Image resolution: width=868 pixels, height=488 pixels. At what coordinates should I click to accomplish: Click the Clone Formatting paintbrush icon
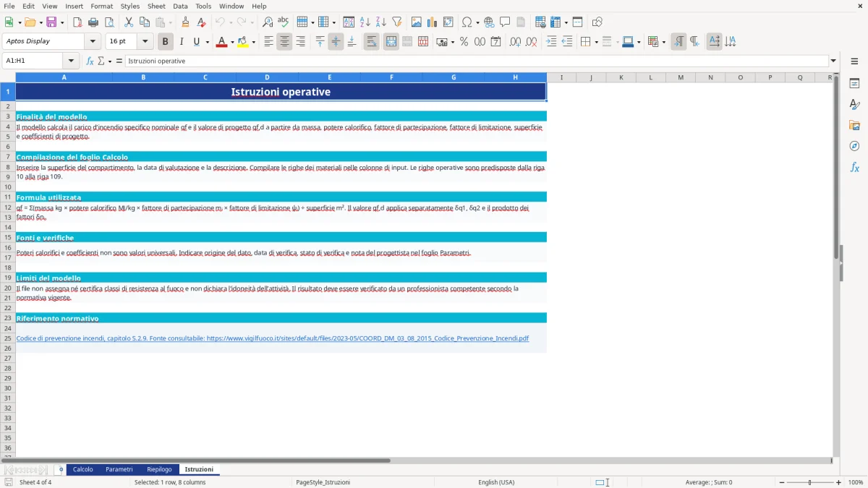click(185, 22)
